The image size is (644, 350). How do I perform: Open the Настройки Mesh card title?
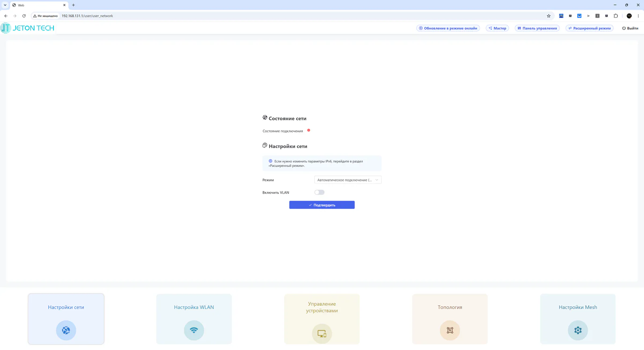pos(578,307)
